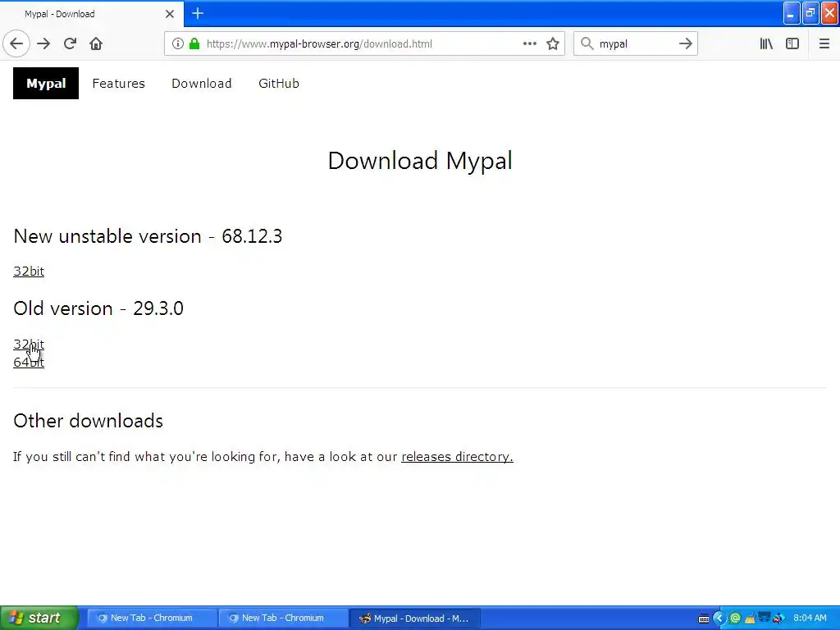Open the home page via house icon

(96, 44)
